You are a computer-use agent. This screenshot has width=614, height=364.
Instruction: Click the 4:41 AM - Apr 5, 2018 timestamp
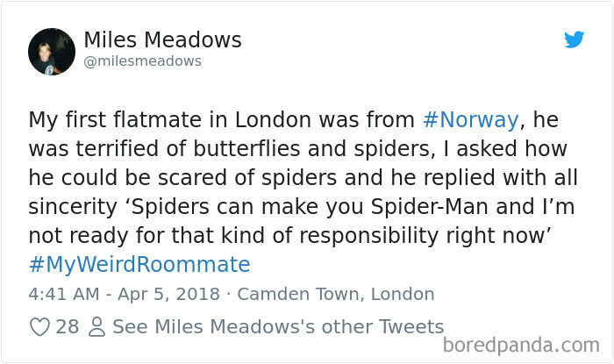click(125, 295)
